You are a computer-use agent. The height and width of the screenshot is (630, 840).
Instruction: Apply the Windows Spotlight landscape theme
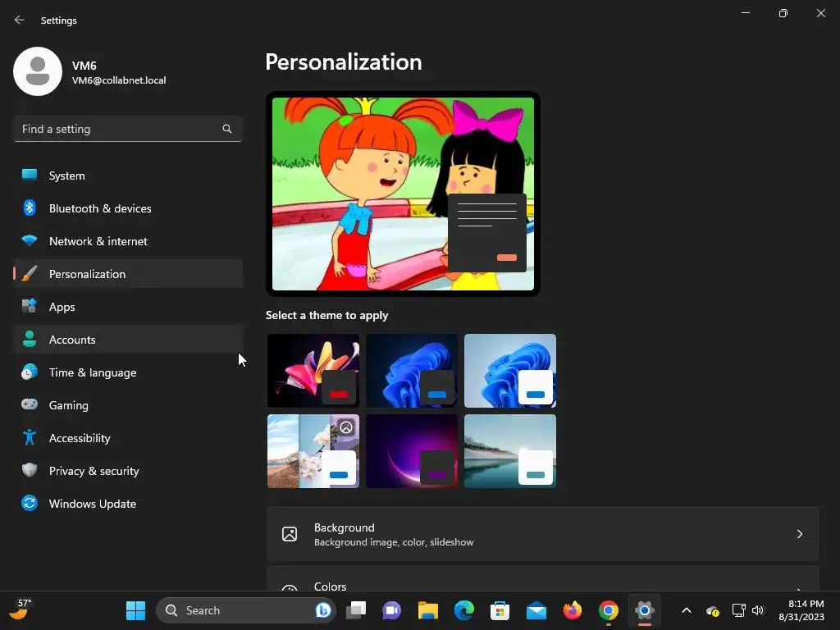click(x=313, y=450)
